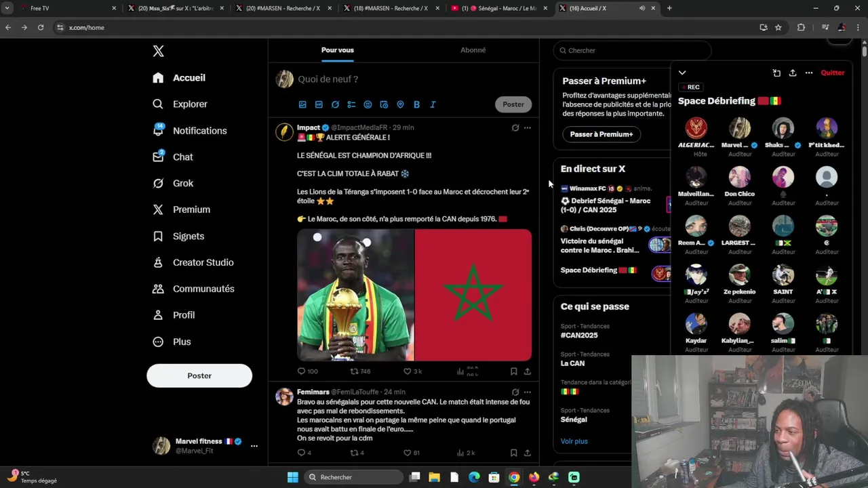This screenshot has height=488, width=868.
Task: Add a GIF to the post
Action: (x=319, y=104)
